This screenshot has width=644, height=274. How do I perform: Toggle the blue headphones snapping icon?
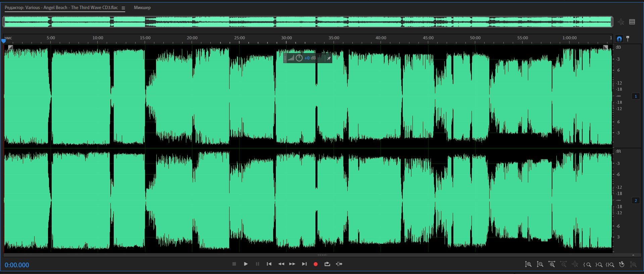(619, 39)
